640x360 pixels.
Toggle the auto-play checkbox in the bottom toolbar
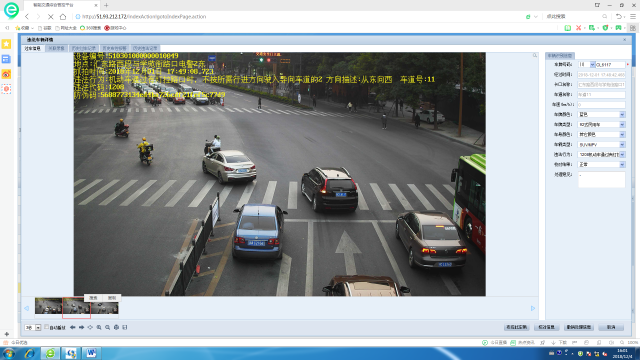[x=47, y=327]
